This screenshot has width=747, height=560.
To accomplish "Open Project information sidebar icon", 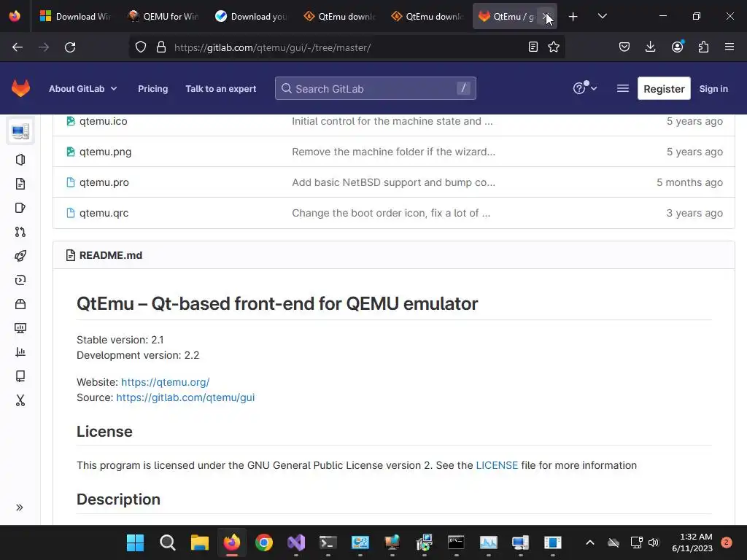I will (x=20, y=160).
